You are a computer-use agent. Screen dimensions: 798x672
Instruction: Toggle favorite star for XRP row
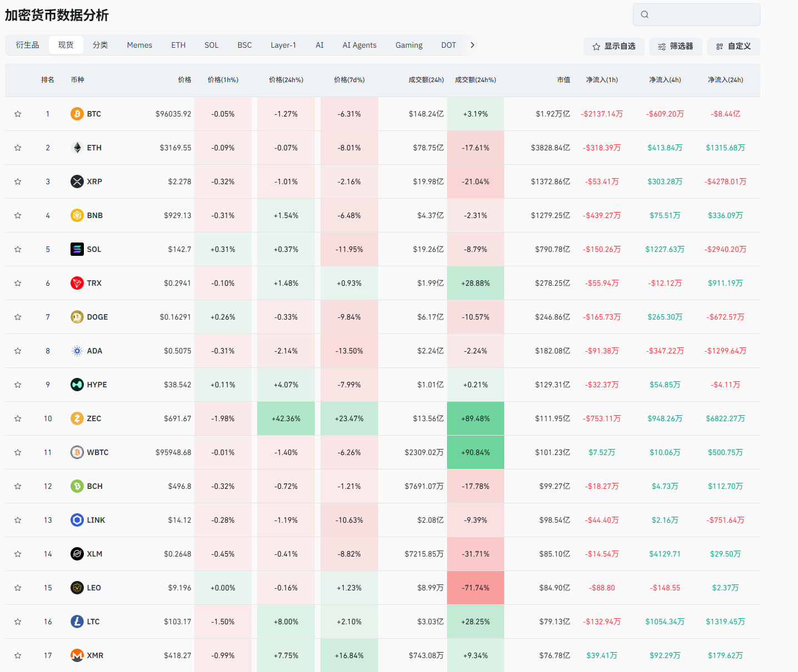click(18, 181)
